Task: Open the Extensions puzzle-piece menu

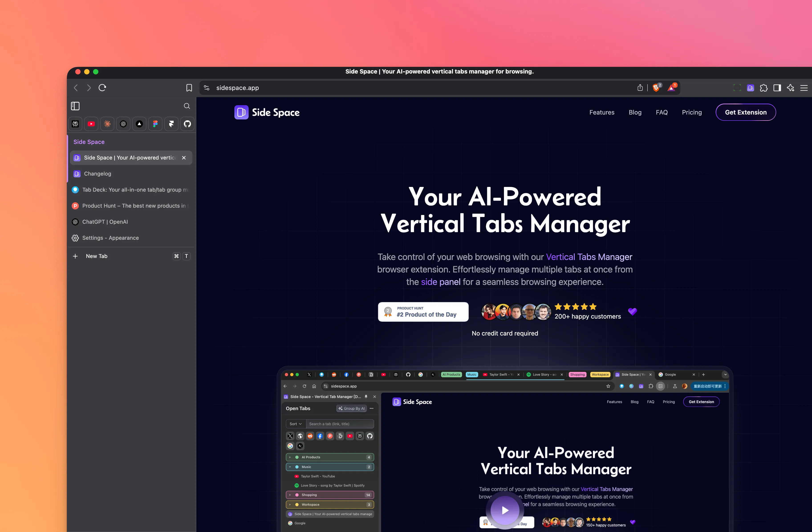Action: [763, 88]
